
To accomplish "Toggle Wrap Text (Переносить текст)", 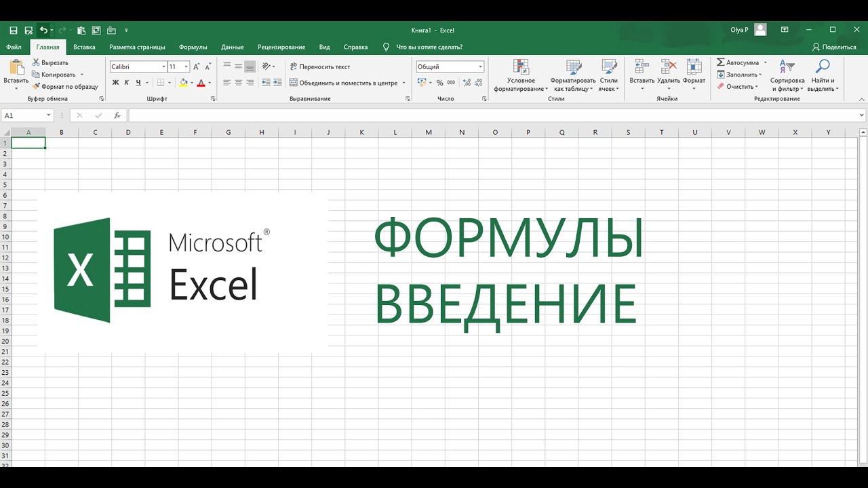I will (319, 66).
